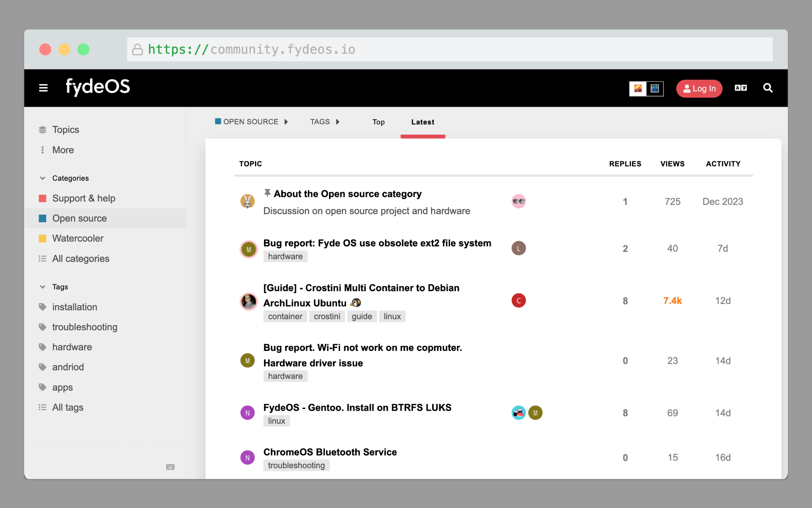Collapse the Categories sidebar section
The image size is (812, 508).
(43, 178)
